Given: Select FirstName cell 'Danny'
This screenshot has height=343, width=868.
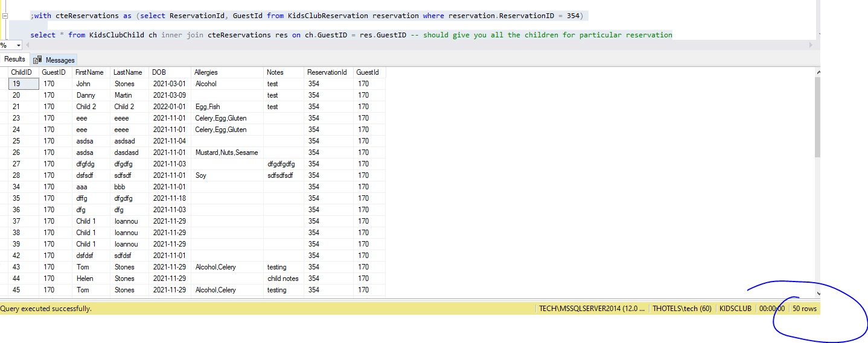Looking at the screenshot, I should pyautogui.click(x=91, y=95).
